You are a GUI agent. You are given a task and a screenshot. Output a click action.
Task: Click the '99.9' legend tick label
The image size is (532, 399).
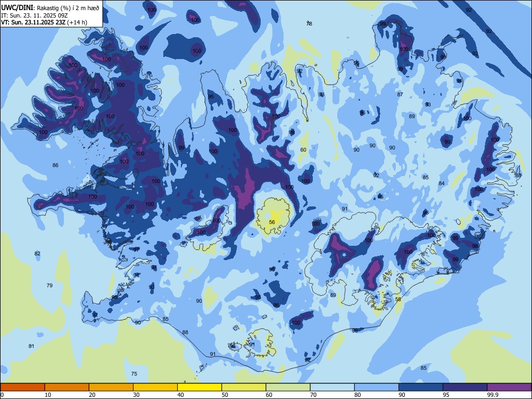point(493,395)
